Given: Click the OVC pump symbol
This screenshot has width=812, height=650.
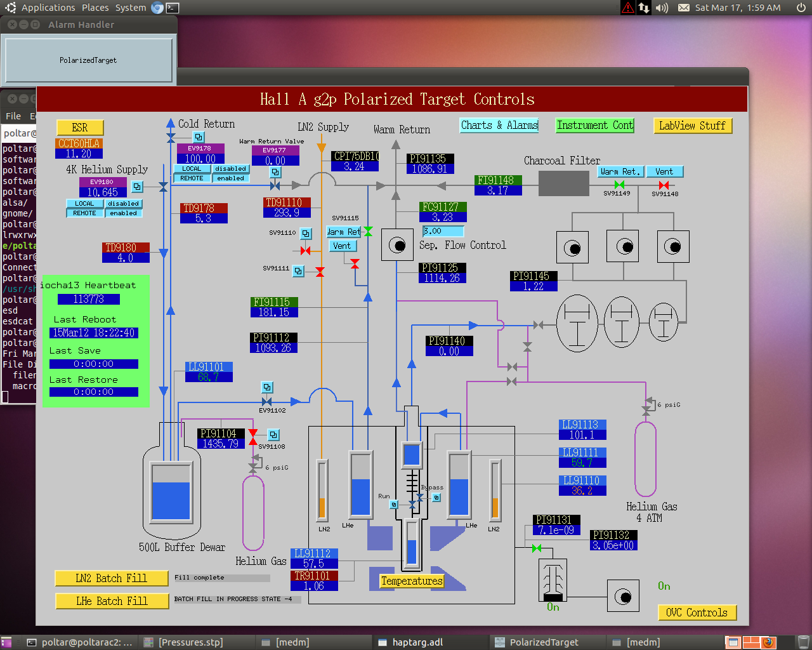Looking at the screenshot, I should [623, 597].
